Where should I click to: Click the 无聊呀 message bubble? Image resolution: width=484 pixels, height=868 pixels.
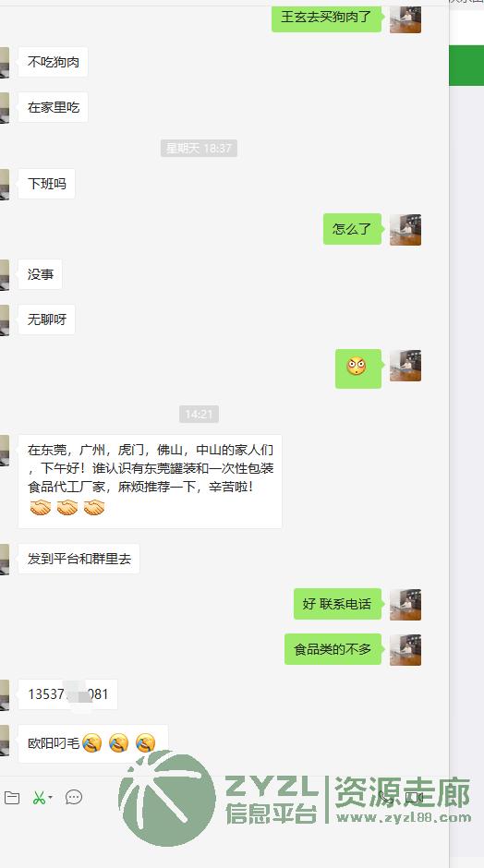tap(46, 319)
